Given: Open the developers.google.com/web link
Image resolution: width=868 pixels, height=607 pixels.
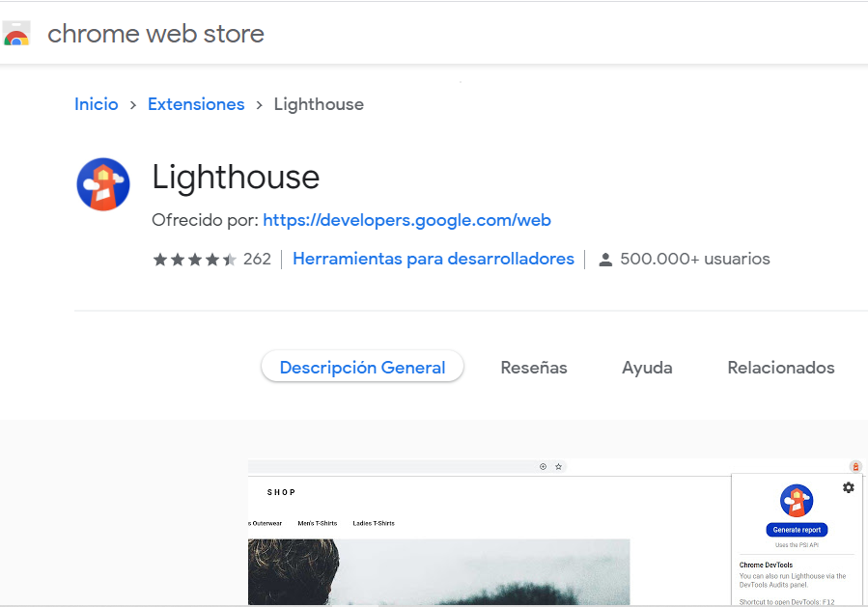Looking at the screenshot, I should coord(406,220).
